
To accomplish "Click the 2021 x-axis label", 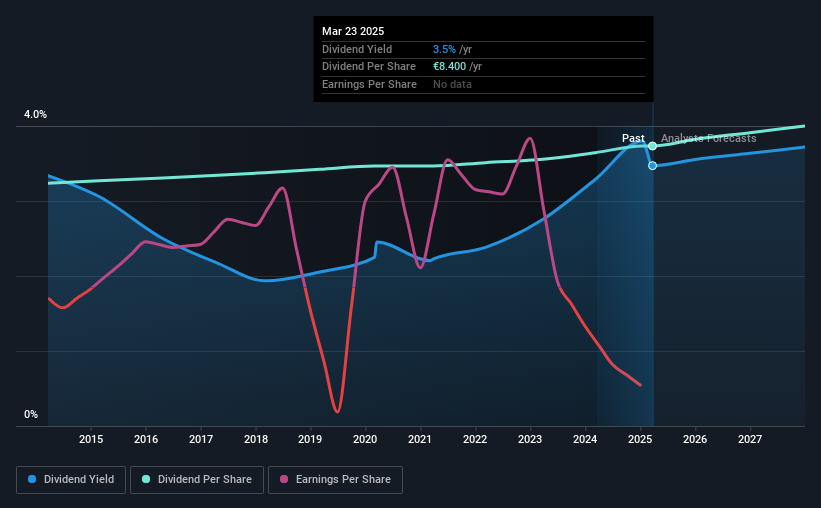I will (x=420, y=439).
